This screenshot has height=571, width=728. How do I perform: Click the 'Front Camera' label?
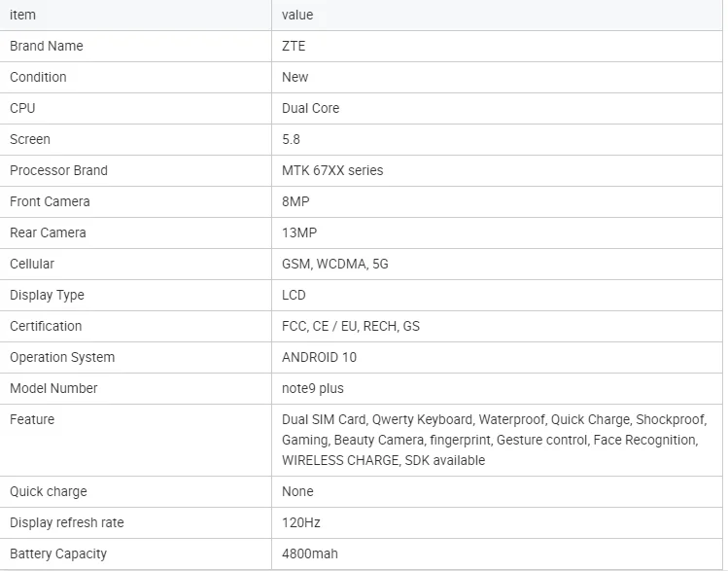tap(50, 201)
